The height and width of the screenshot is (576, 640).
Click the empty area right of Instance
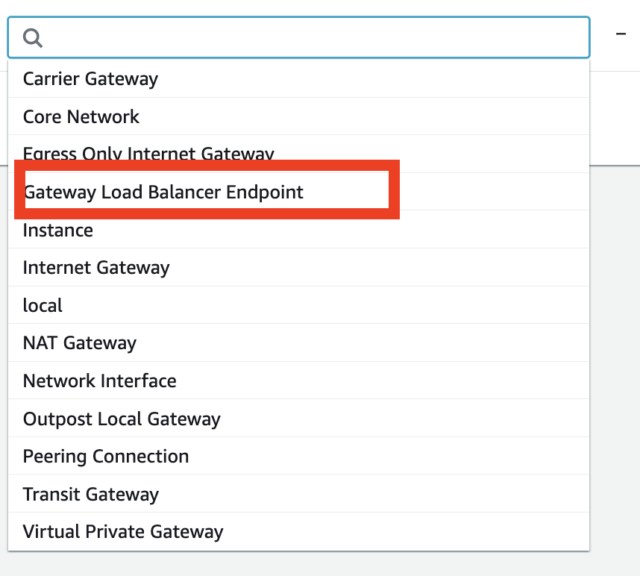coord(341,230)
